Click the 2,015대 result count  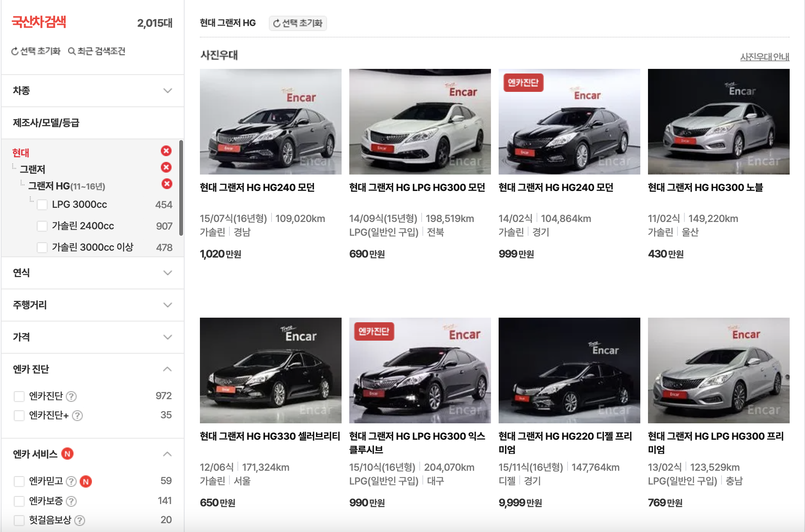(x=155, y=23)
